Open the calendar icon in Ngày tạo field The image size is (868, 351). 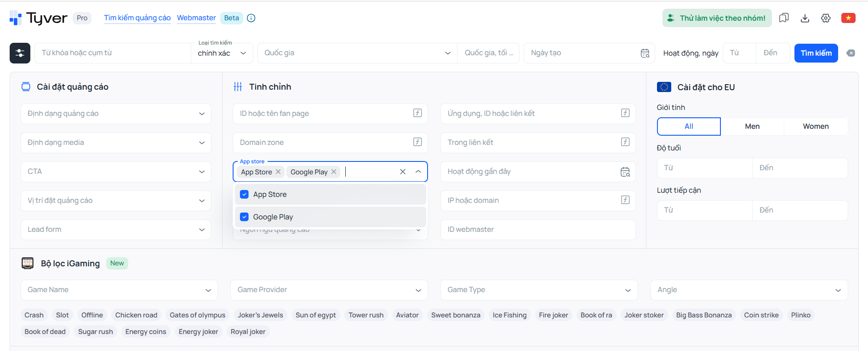pos(645,53)
